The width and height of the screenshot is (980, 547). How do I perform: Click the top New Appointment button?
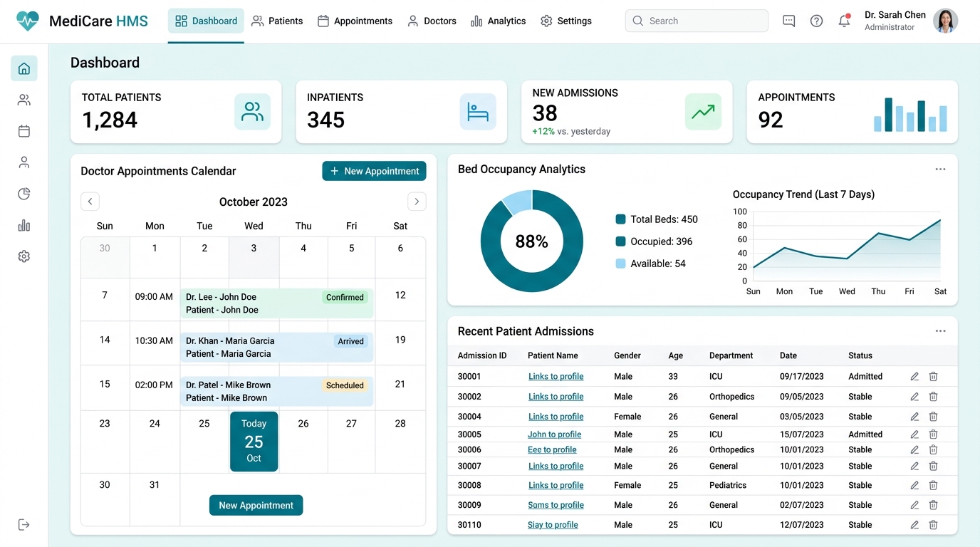[x=374, y=171]
